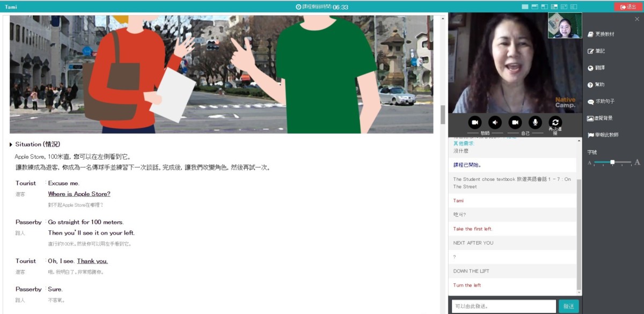644x314 pixels.
Task: Adjust the 字號 font size slider
Action: click(x=612, y=162)
